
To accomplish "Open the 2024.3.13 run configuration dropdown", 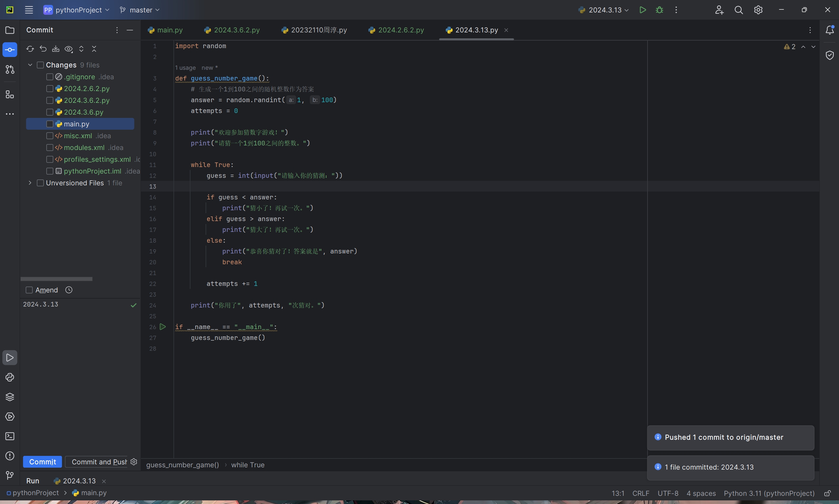I will pyautogui.click(x=604, y=10).
